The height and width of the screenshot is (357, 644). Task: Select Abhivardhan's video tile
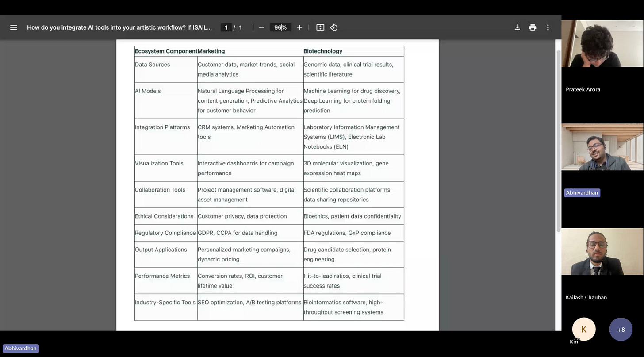602,146
